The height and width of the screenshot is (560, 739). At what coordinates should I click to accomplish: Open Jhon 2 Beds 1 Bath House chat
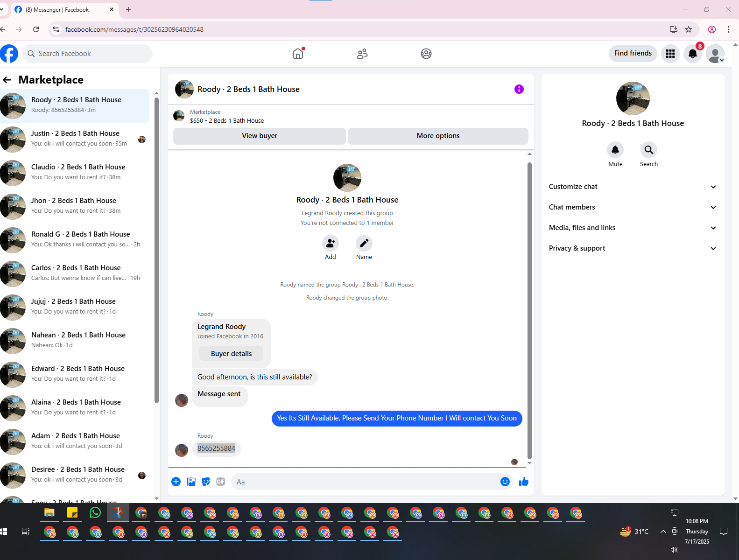pos(75,207)
